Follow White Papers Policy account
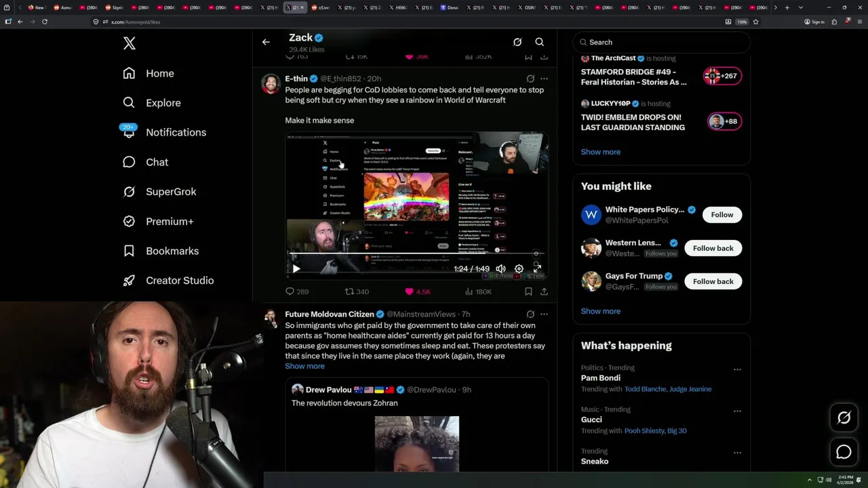This screenshot has width=868, height=488. click(x=722, y=215)
